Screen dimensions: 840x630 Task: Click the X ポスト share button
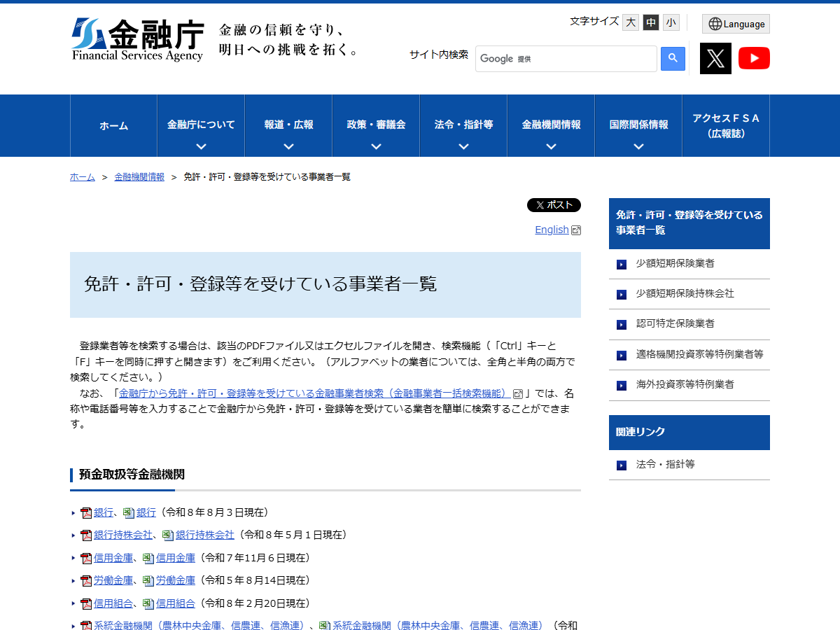click(554, 205)
